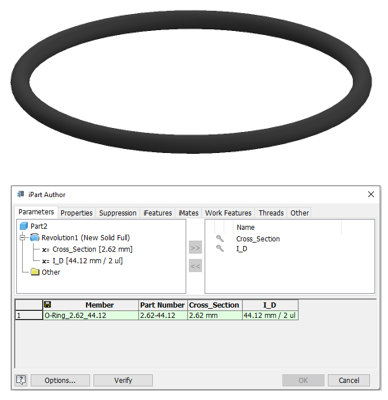Edit the O-Ring_2.62_44.12 member cell

(x=91, y=315)
